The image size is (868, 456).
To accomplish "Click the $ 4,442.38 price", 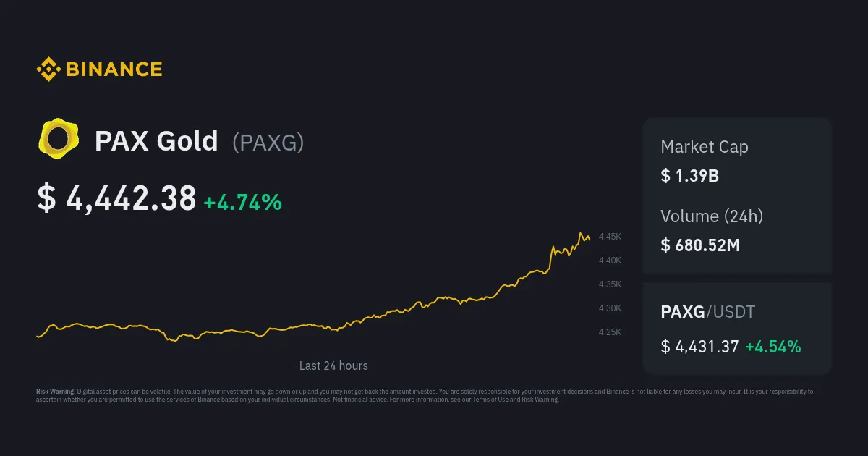I will 116,199.
